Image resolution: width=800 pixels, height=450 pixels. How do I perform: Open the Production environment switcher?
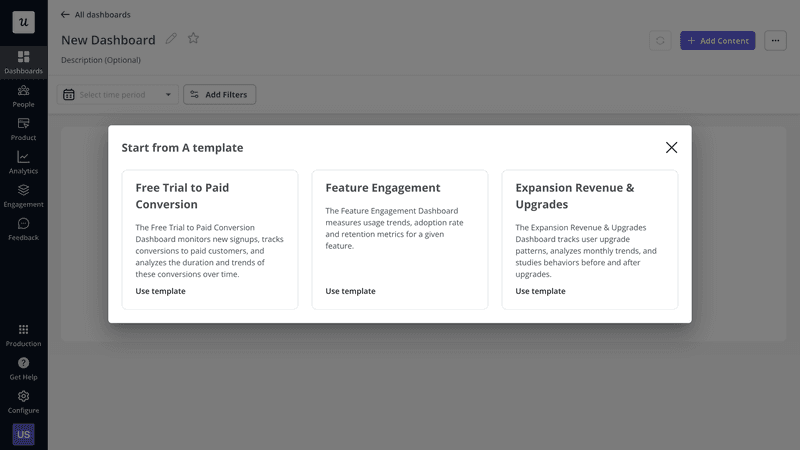tap(23, 335)
